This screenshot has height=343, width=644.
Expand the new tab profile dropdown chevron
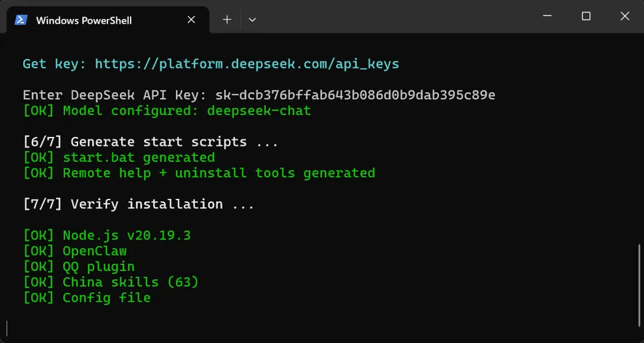[252, 20]
